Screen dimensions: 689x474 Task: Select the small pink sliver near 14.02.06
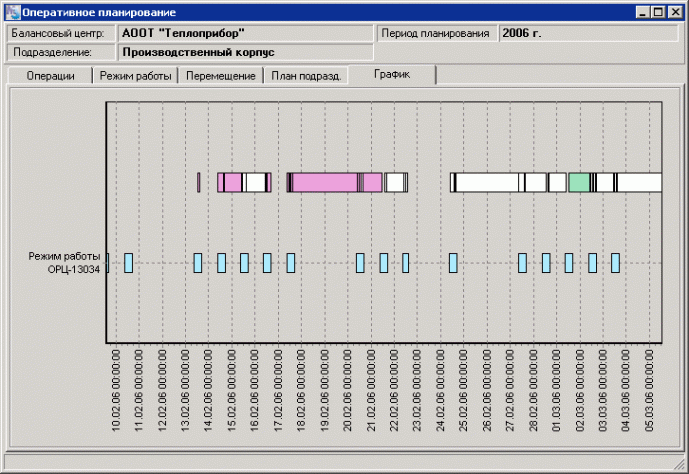(x=199, y=182)
